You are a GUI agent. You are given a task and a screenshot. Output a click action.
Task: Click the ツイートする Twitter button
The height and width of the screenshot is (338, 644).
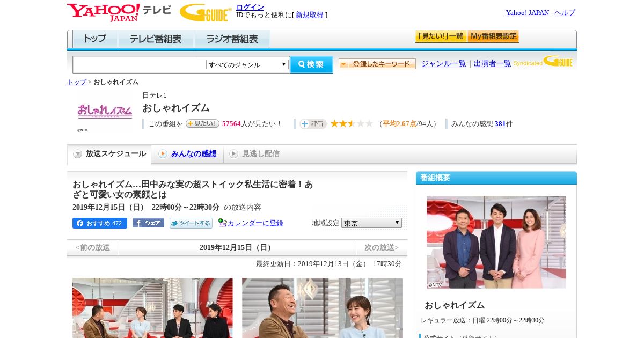(x=191, y=223)
